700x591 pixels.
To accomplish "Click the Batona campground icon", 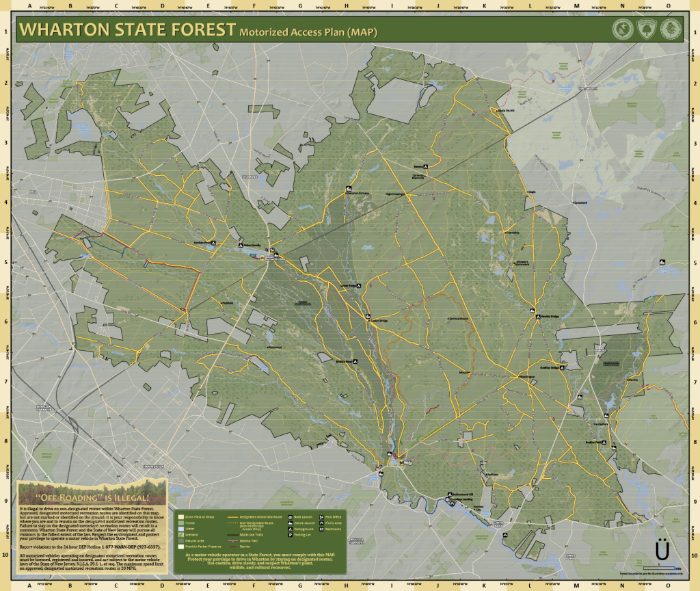I will coord(426,167).
